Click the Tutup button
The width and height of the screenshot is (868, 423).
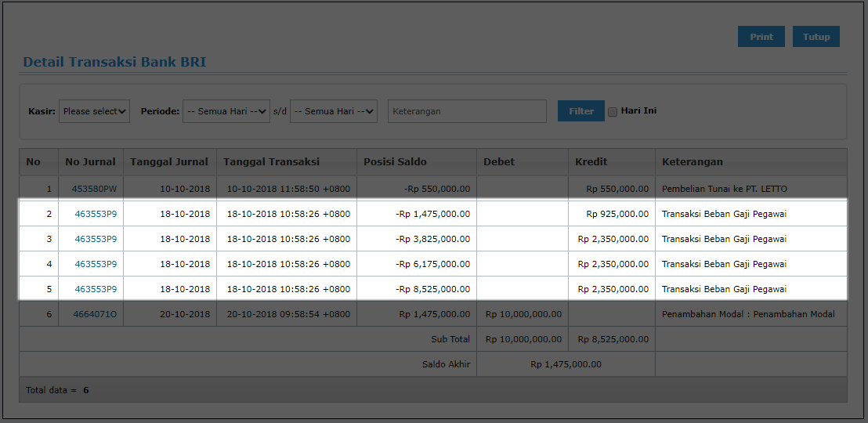[x=816, y=37]
